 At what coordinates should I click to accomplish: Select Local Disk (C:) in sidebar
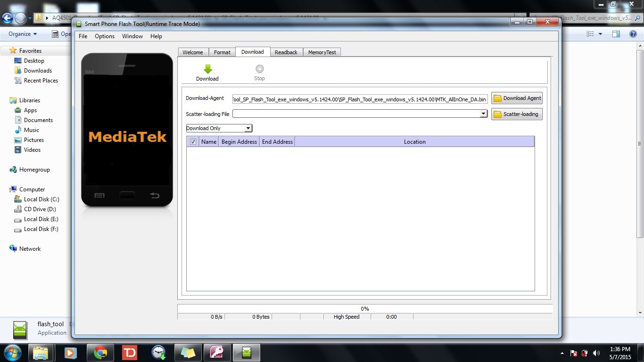click(x=41, y=199)
